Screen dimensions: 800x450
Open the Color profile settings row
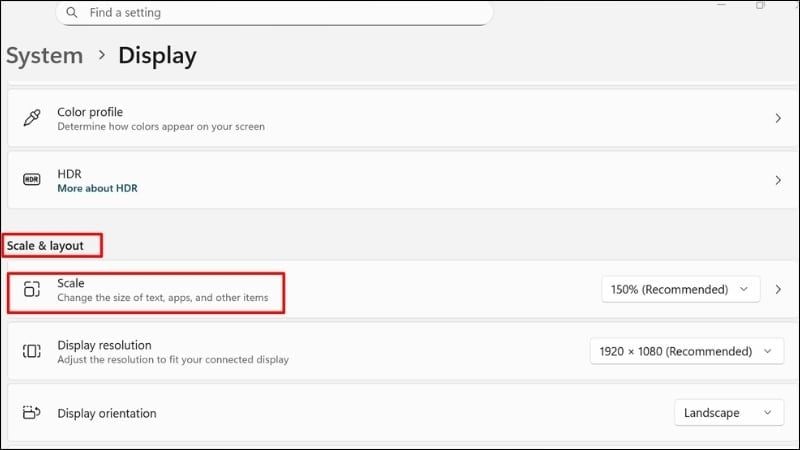(400, 119)
